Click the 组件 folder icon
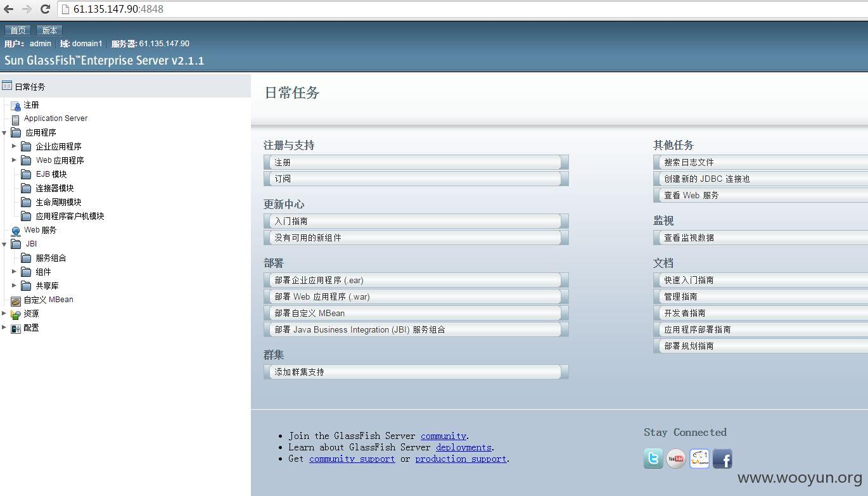This screenshot has height=496, width=868. point(26,272)
